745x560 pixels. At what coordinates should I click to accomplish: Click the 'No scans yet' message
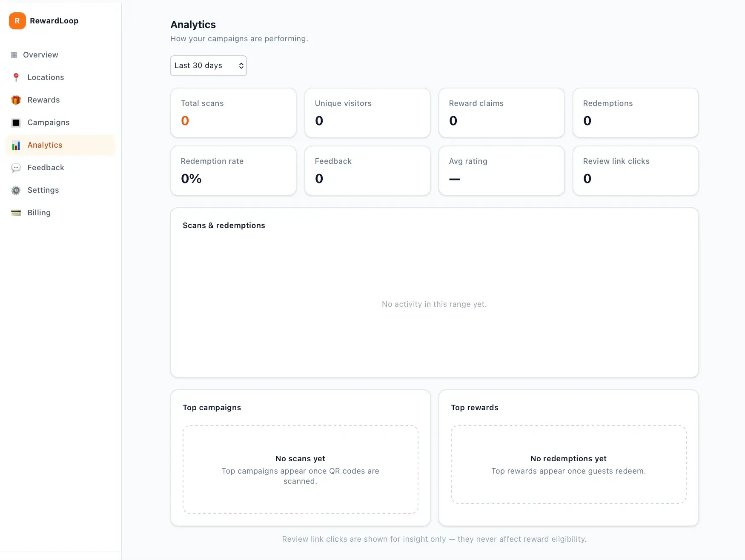tap(301, 459)
